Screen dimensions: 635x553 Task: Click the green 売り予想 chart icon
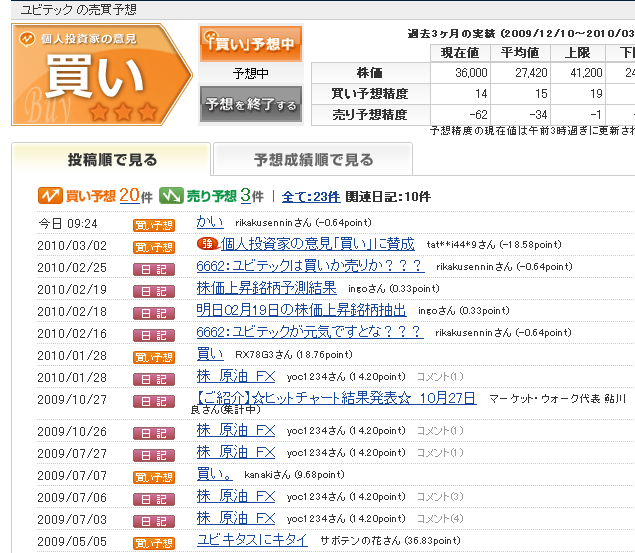click(171, 196)
